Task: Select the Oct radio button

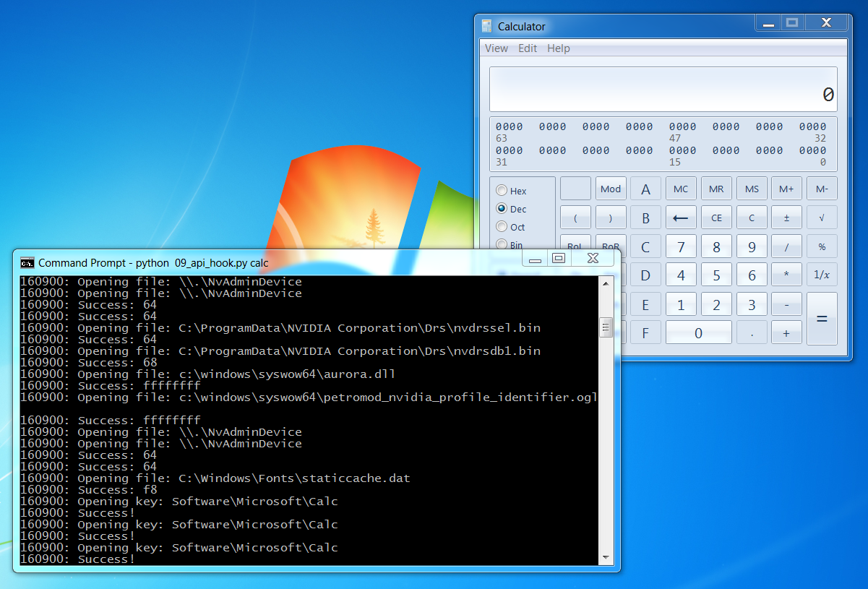Action: click(511, 227)
